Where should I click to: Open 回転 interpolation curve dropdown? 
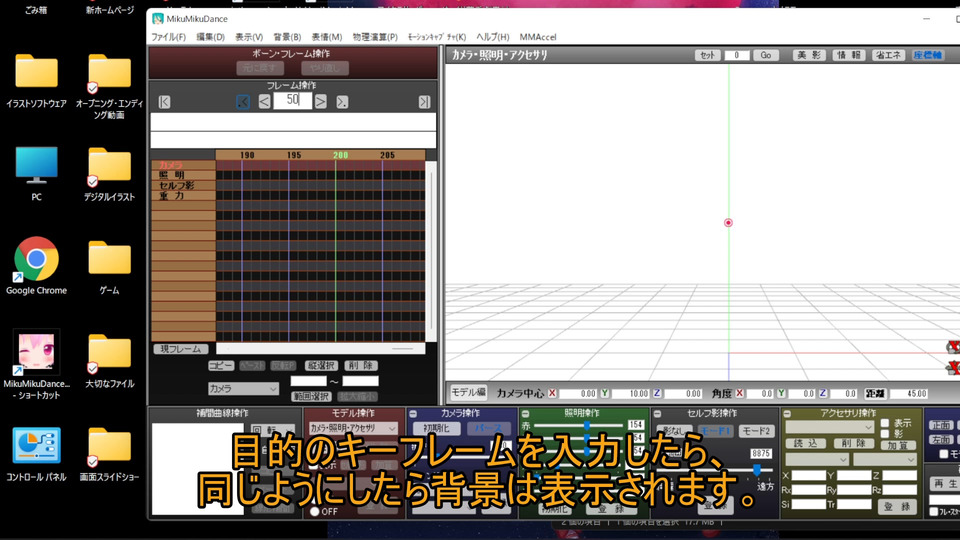pyautogui.click(x=272, y=430)
